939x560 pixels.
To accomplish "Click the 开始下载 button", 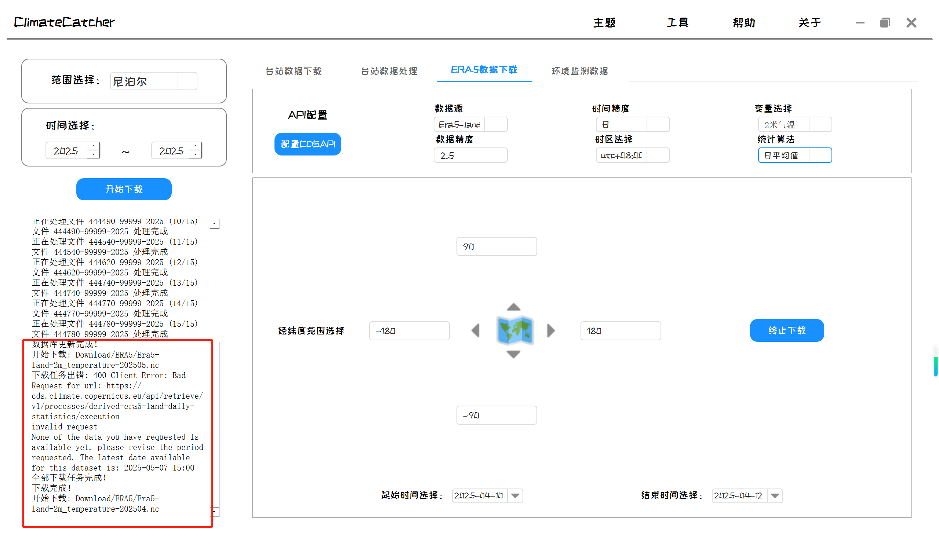I will pyautogui.click(x=124, y=190).
